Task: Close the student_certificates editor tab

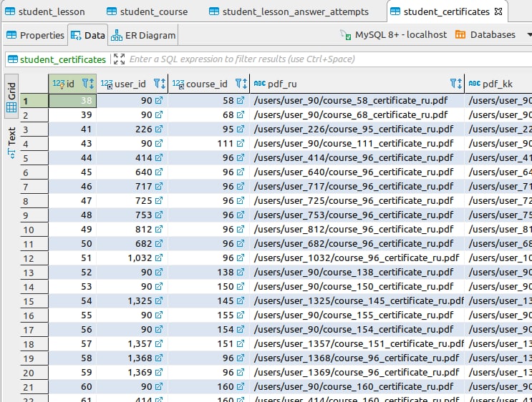Action: [x=499, y=12]
